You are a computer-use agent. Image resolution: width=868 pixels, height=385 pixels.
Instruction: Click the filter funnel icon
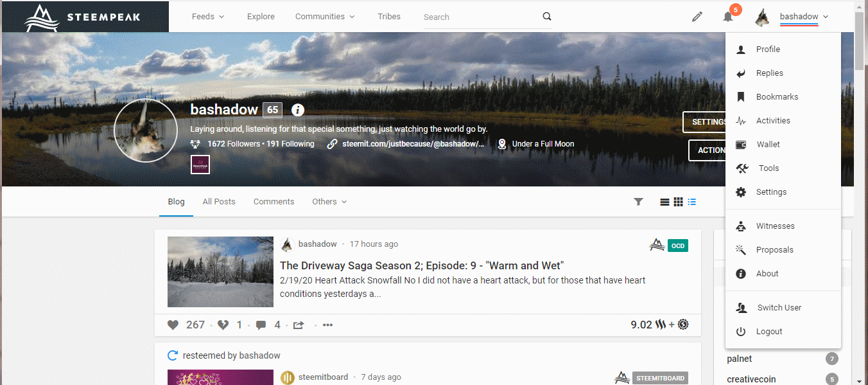click(638, 202)
